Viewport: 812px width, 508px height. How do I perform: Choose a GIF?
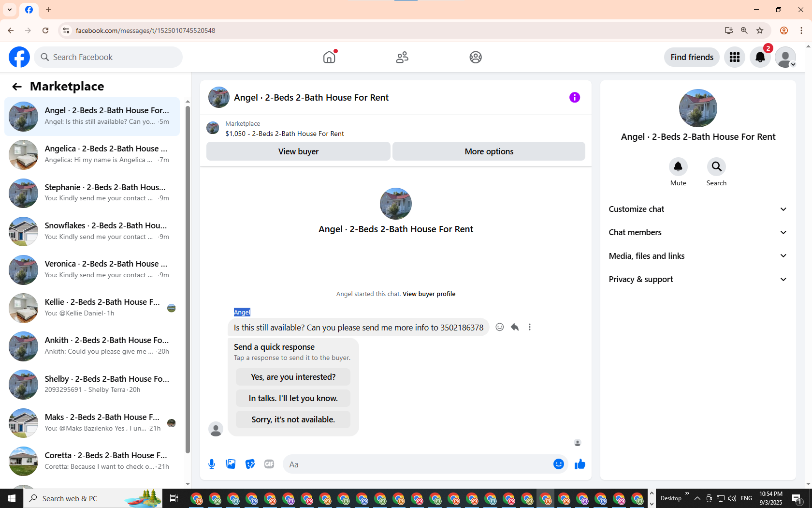[x=269, y=464]
